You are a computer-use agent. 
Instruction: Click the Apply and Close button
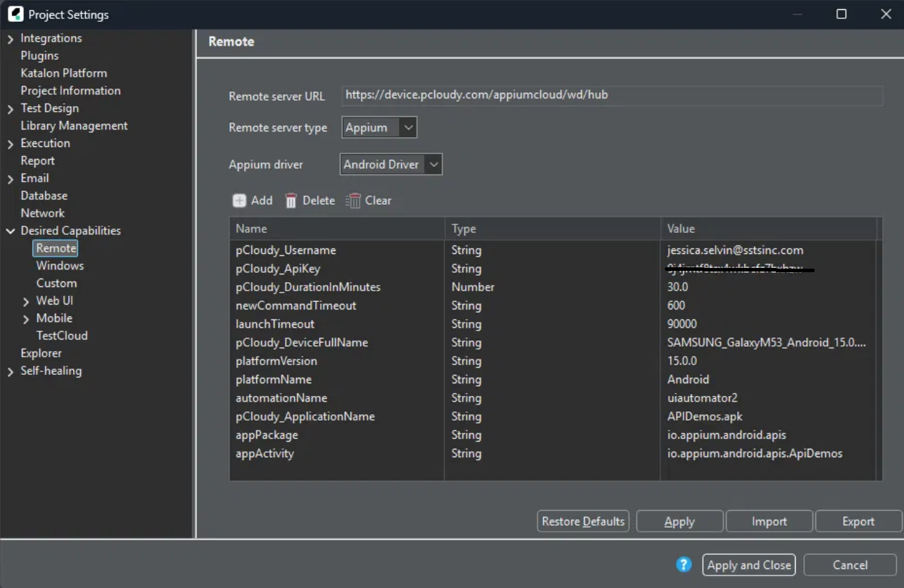[749, 565]
